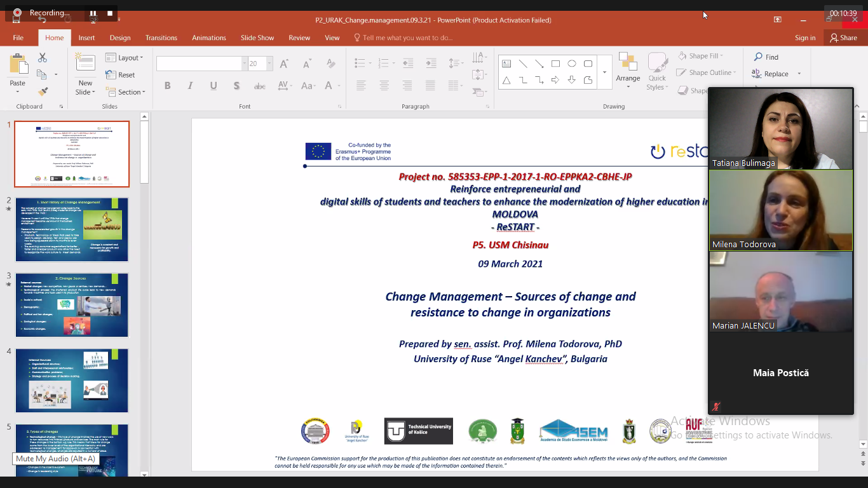Open Replace dropdown arrow
Image resolution: width=868 pixels, height=488 pixels.
point(799,74)
